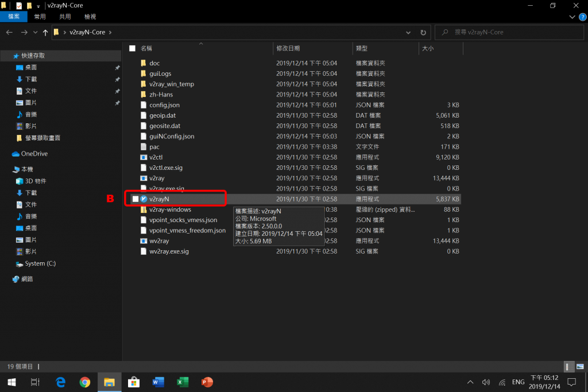Screen dimensions: 588x392
Task: Open File Explorer help icon
Action: click(x=582, y=17)
